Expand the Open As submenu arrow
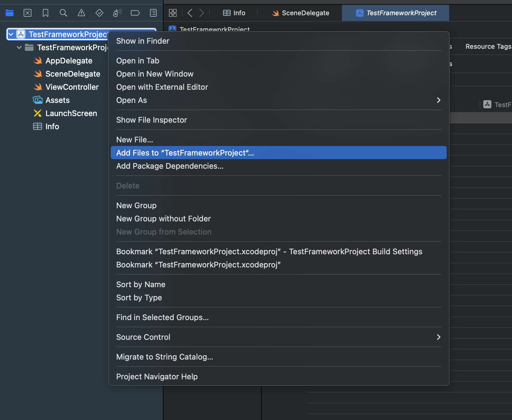The width and height of the screenshot is (512, 420). 439,100
